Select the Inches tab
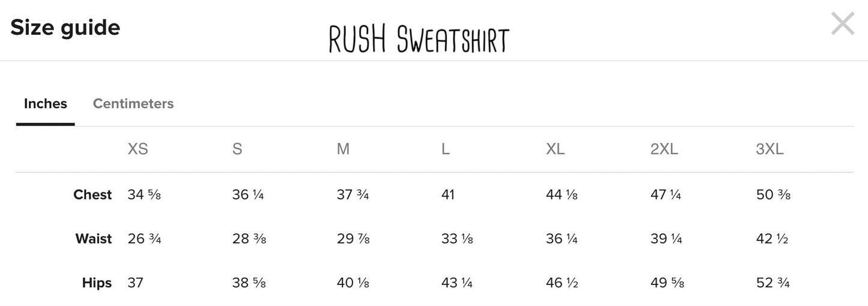Viewport: 868px width, 306px height. click(x=46, y=103)
